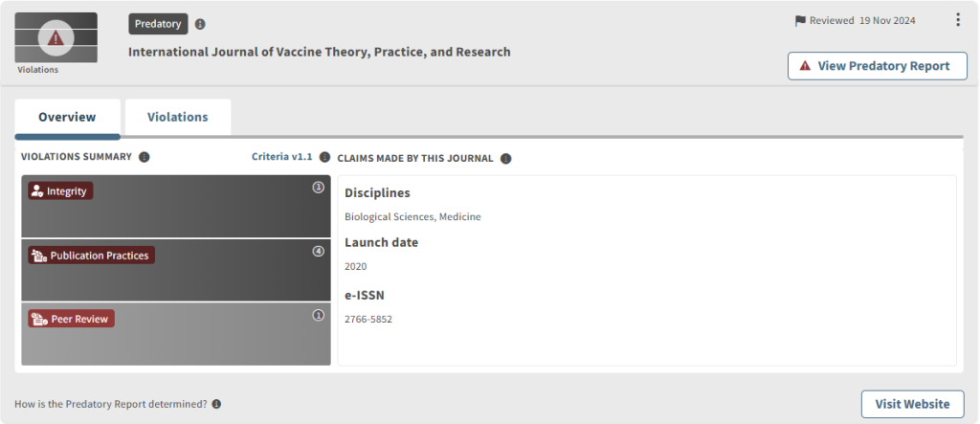Click the View Predatory Report button
This screenshot has width=980, height=424.
point(877,66)
